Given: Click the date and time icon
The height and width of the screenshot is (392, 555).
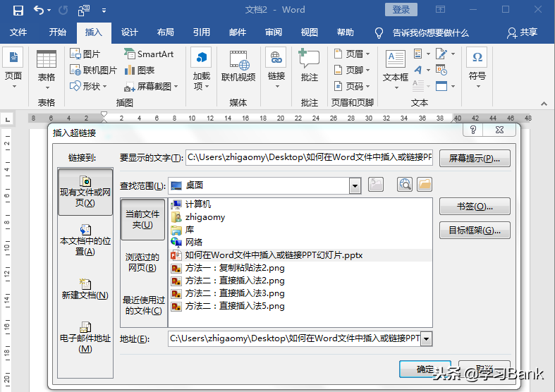Looking at the screenshot, I should coord(441,70).
